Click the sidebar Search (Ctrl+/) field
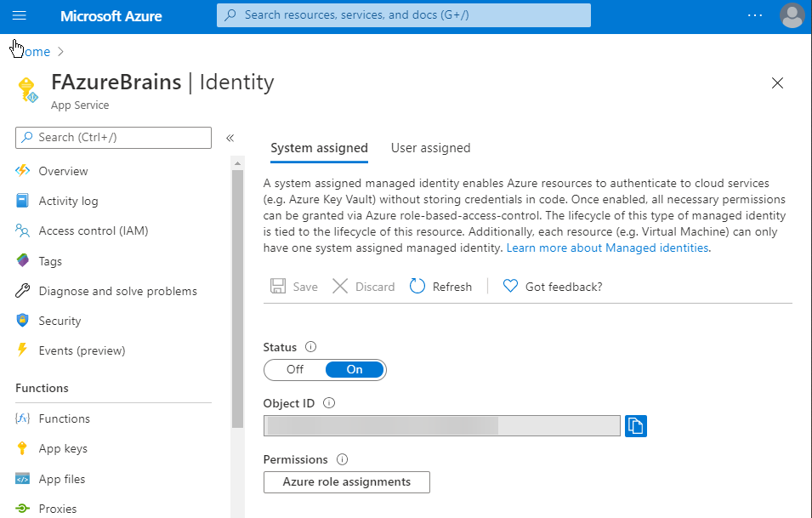 coord(113,138)
